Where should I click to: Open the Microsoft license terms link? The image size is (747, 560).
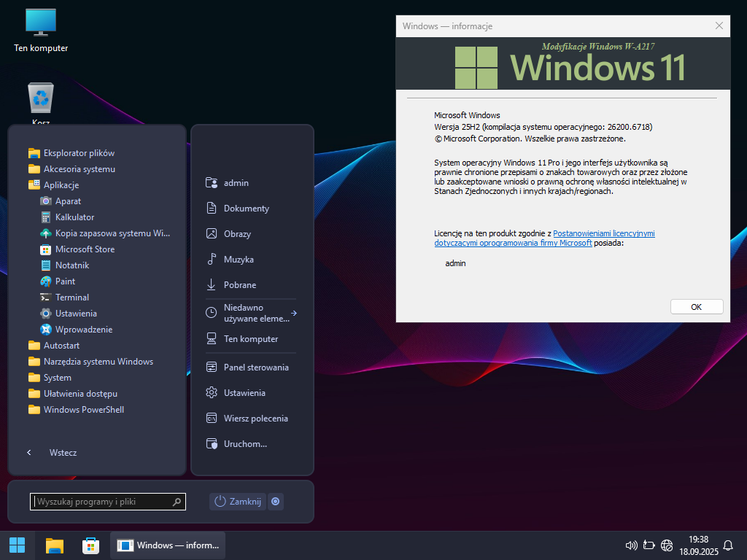point(603,233)
